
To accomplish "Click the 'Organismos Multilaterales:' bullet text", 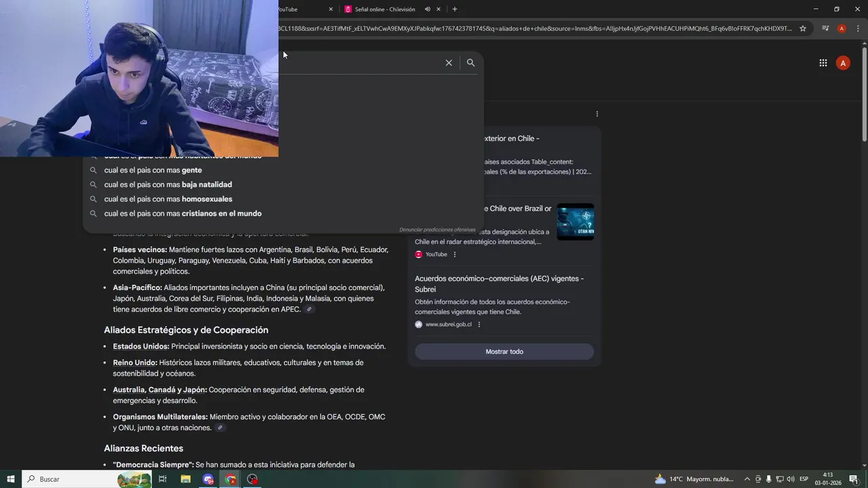I will click(x=160, y=417).
